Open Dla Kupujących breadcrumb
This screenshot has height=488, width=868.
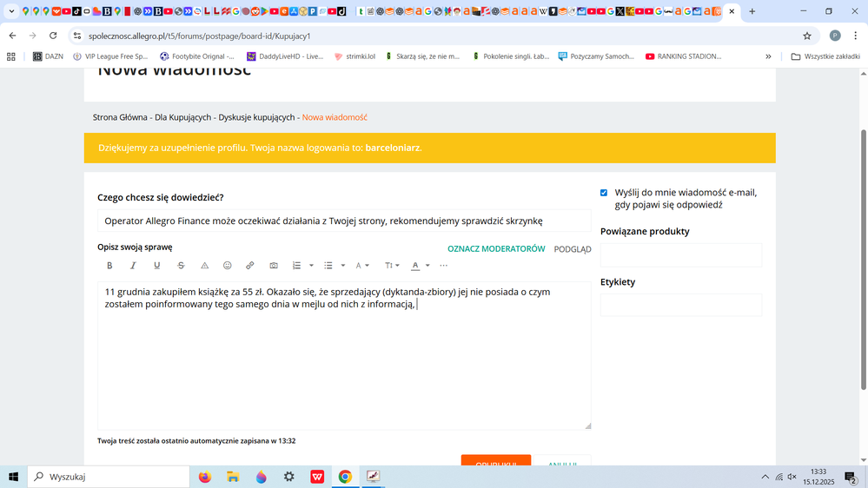182,117
